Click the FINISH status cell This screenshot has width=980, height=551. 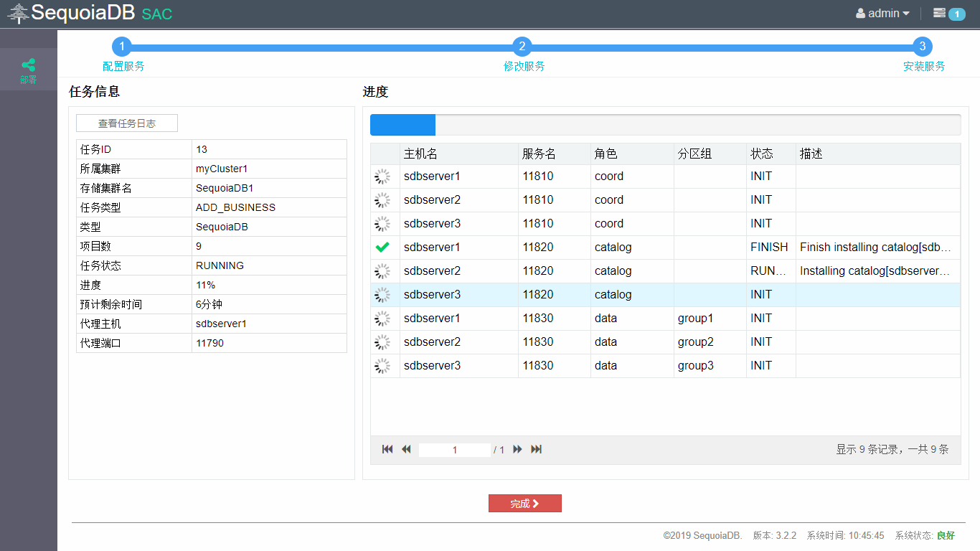click(771, 247)
